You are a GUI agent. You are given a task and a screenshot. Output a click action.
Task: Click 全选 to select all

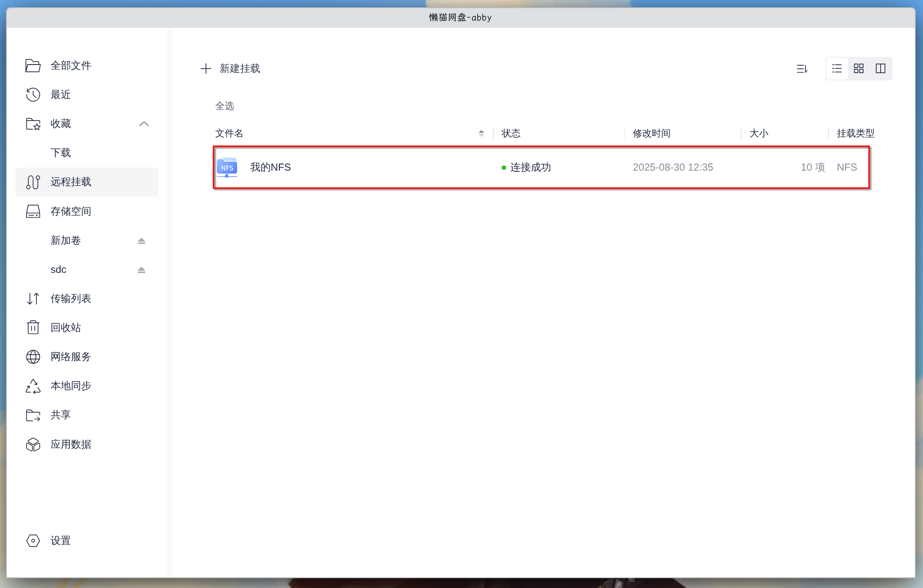pyautogui.click(x=225, y=106)
